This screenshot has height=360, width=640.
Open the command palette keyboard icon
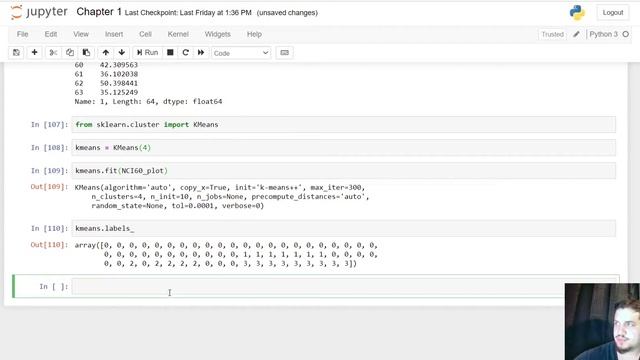tap(284, 53)
